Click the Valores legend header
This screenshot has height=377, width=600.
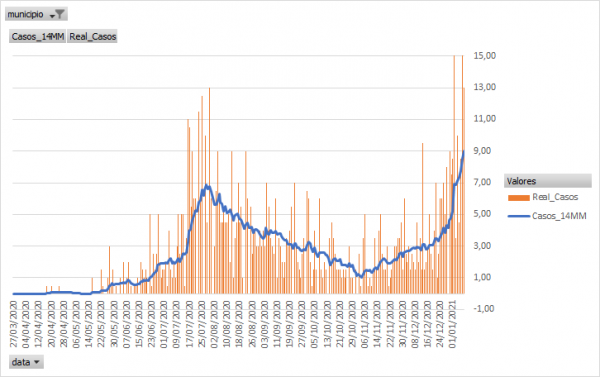click(548, 181)
